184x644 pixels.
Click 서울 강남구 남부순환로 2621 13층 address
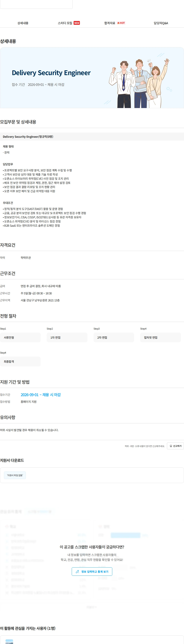click(x=40, y=300)
